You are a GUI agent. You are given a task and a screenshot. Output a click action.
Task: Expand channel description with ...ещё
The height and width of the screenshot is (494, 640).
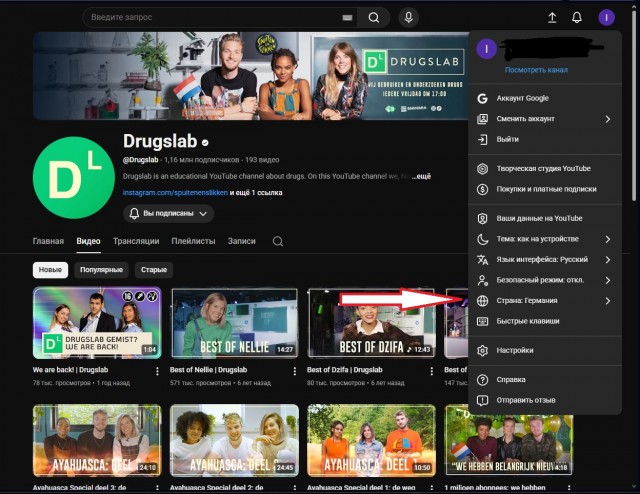click(x=421, y=176)
